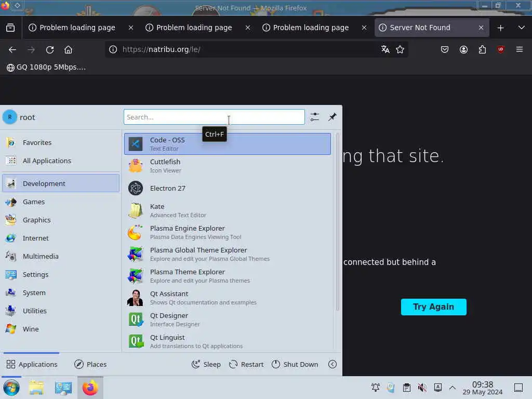Click the root user avatar

[10, 117]
